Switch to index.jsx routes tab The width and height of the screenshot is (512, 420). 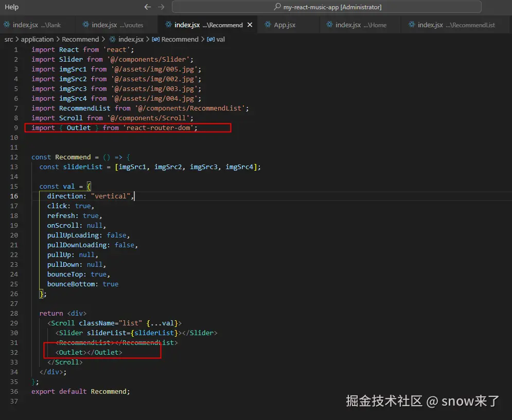117,25
